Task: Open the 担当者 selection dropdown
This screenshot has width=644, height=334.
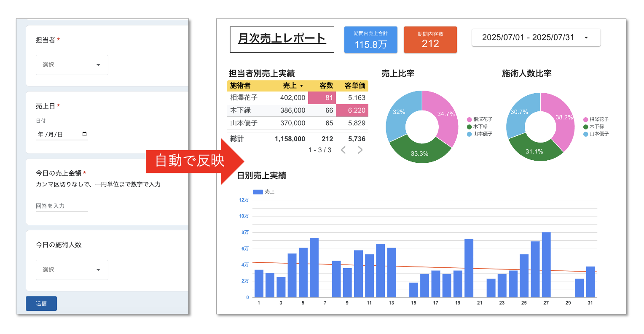Action: click(x=72, y=65)
